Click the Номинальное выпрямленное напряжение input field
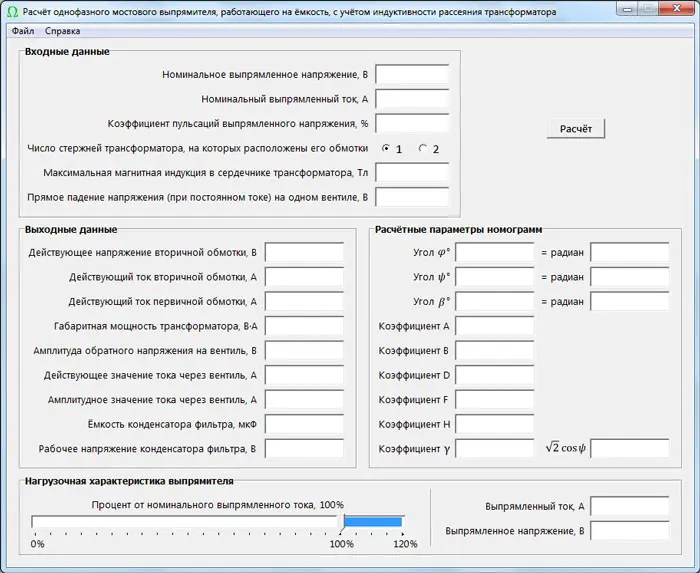The width and height of the screenshot is (700, 573). pyautogui.click(x=412, y=75)
